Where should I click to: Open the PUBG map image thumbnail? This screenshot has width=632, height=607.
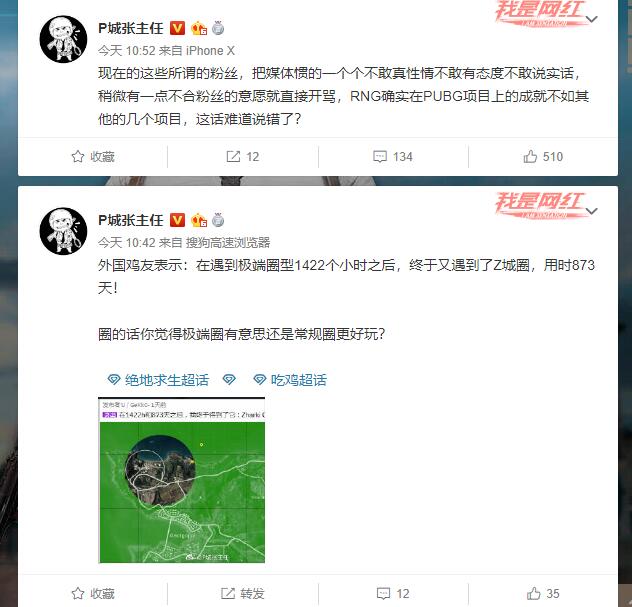(181, 480)
